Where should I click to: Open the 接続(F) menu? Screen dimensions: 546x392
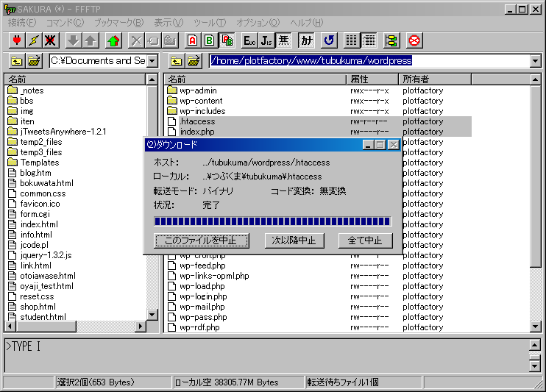[22, 23]
